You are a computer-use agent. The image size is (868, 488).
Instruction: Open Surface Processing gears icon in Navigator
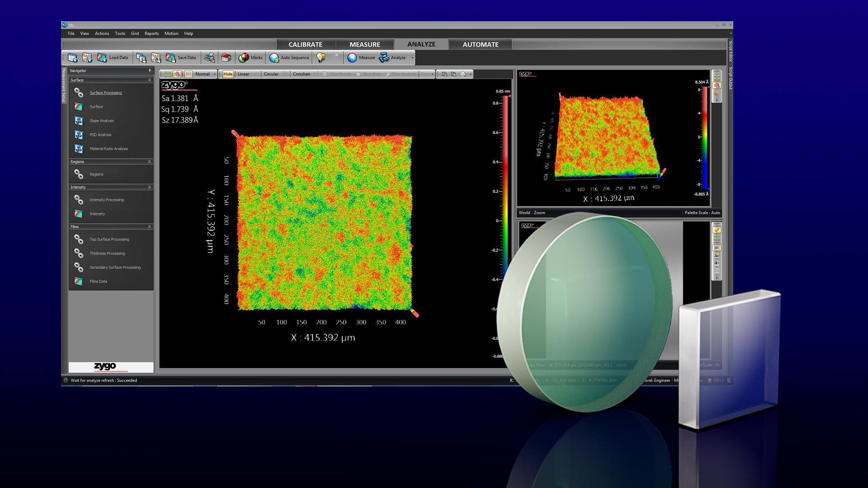coord(79,93)
